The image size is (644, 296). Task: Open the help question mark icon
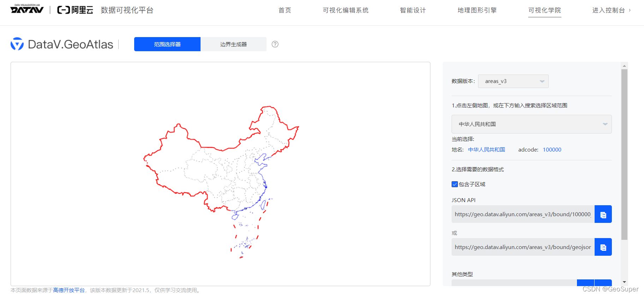point(275,44)
